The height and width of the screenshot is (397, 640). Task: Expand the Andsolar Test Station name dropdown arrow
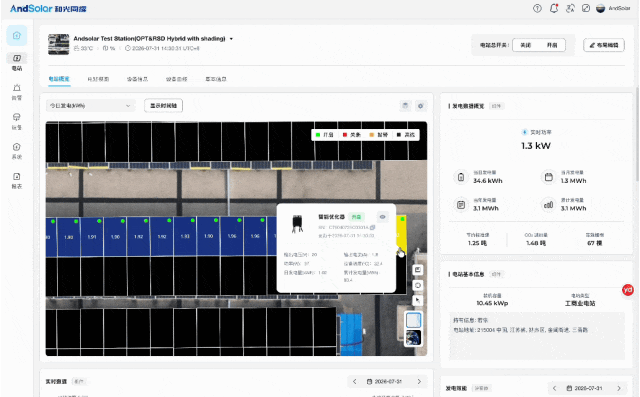(x=231, y=39)
